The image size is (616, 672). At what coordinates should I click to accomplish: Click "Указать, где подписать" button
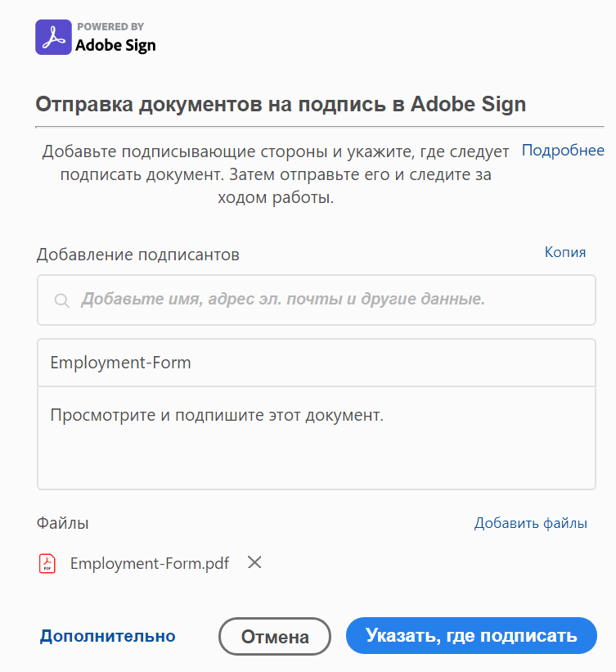[x=471, y=636]
